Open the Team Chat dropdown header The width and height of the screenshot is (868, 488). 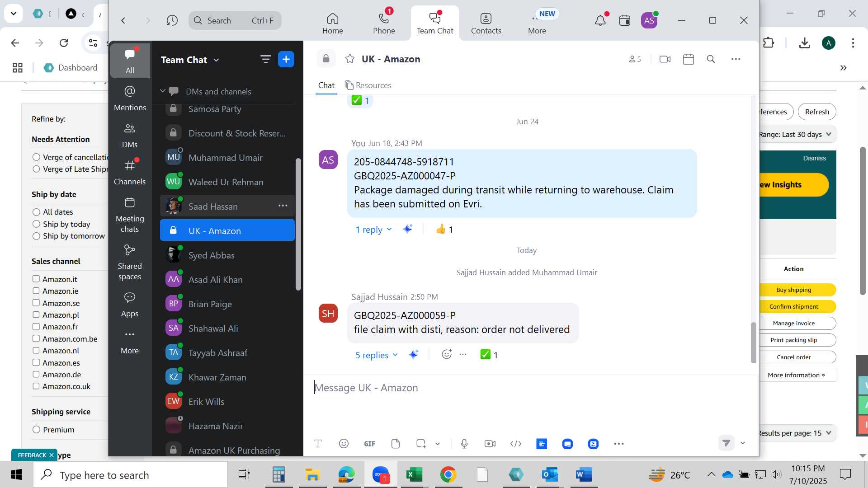[190, 60]
